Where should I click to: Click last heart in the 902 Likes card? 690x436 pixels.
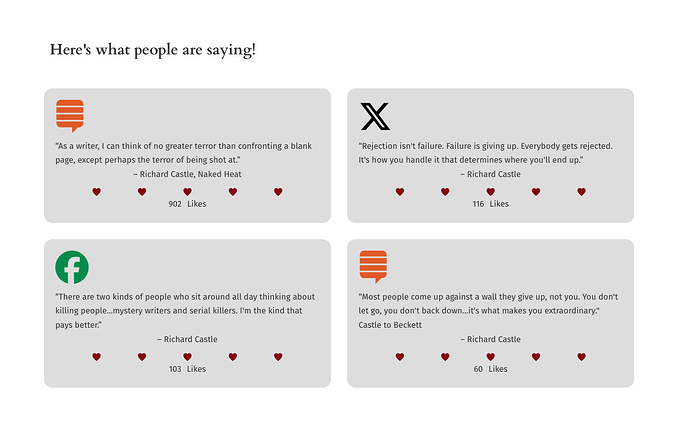coord(278,192)
